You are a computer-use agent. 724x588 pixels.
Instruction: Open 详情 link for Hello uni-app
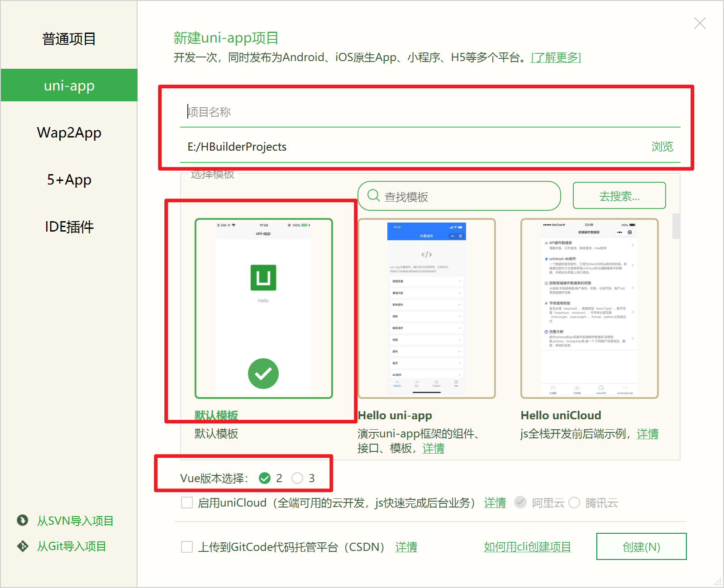[x=433, y=448]
